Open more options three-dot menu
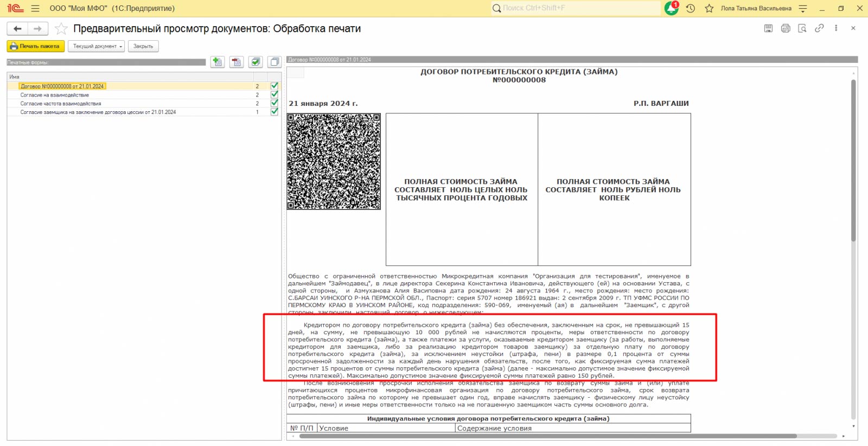 tap(836, 28)
